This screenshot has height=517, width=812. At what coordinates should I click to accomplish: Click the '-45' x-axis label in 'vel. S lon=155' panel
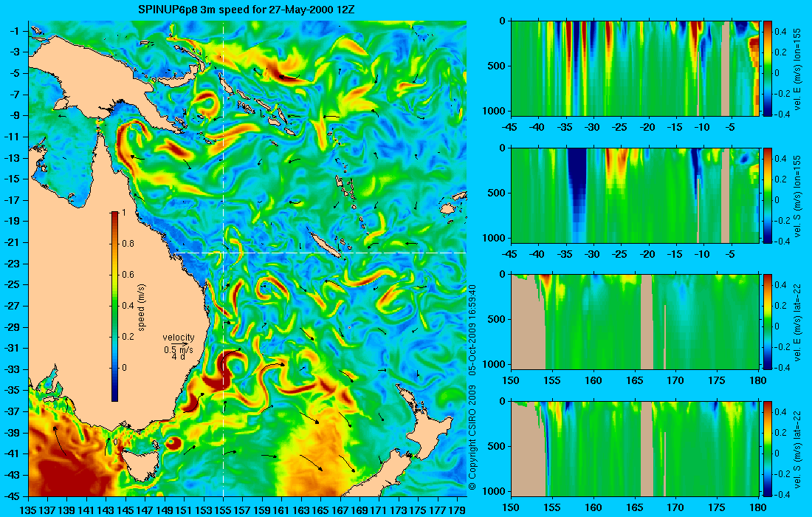[511, 254]
